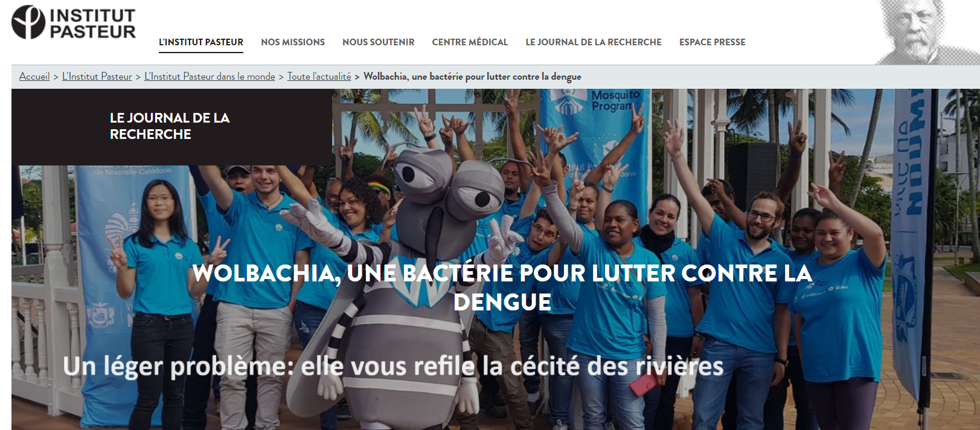The height and width of the screenshot is (430, 980).
Task: Click the Institut Pasteur logo
Action: [74, 22]
